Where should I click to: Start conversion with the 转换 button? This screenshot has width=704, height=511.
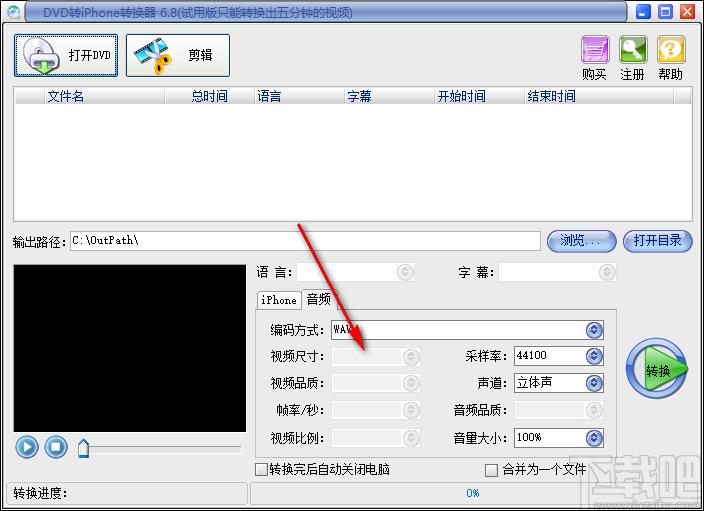pos(657,368)
